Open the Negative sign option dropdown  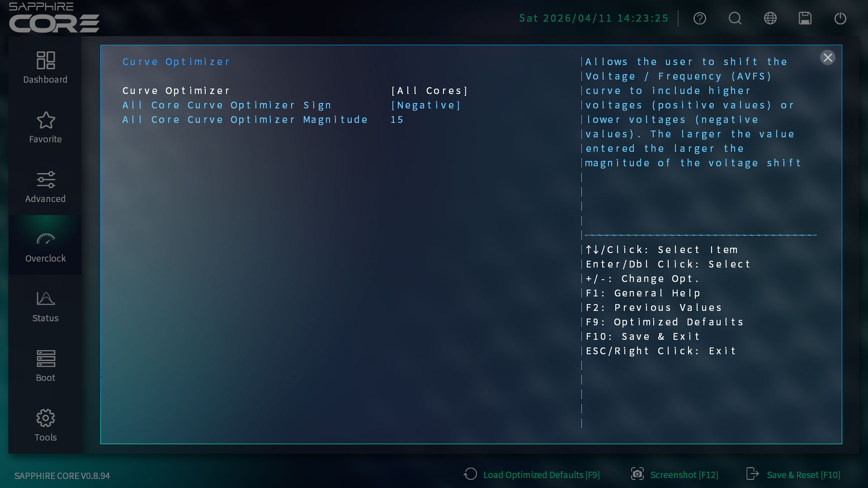(425, 105)
